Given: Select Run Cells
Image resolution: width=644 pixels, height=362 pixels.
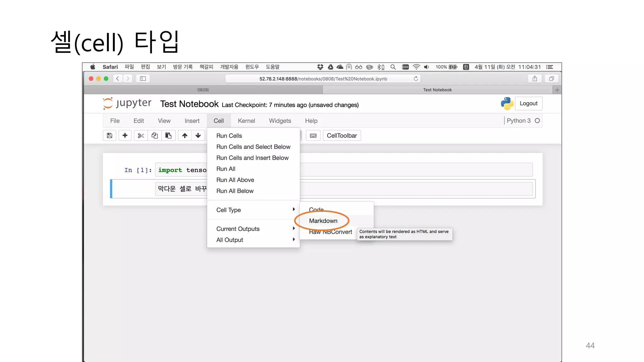Looking at the screenshot, I should pos(253,136).
